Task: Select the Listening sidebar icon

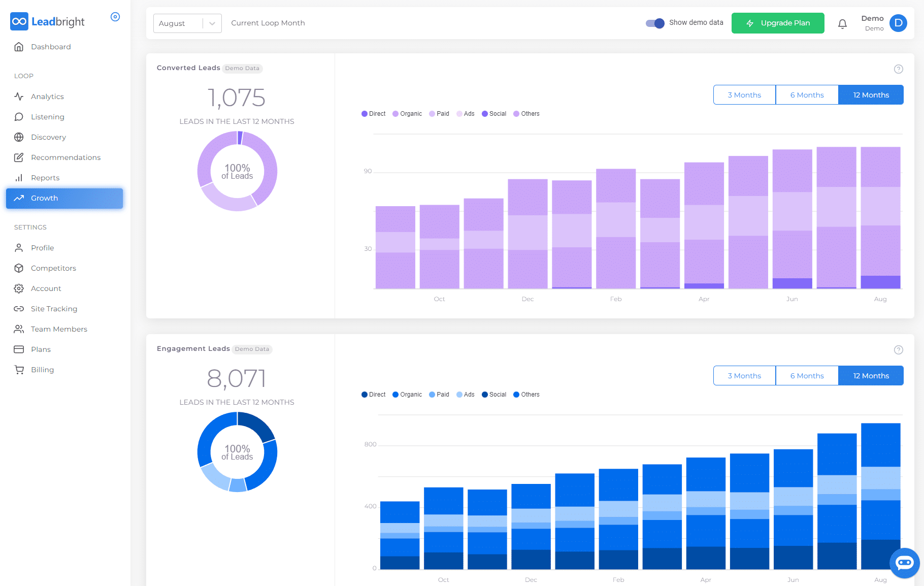Action: point(19,117)
